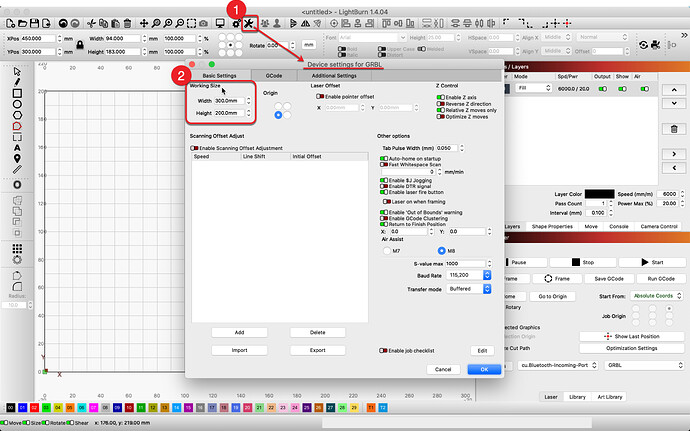Screen dimensions: 690x431
Task: Open the Align X Middle dropdown
Action: (x=556, y=37)
